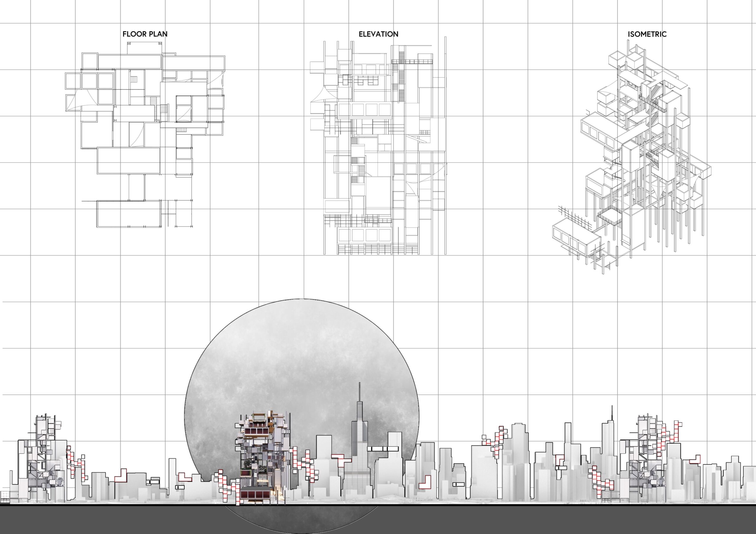Select the floor plan line drawing
This screenshot has width=756, height=534.
(x=145, y=135)
